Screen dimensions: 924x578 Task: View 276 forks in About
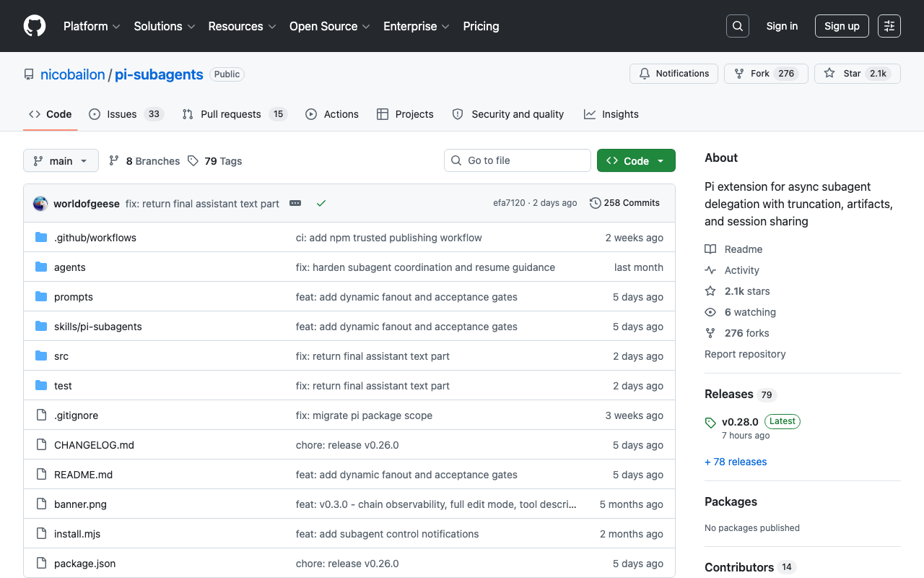click(737, 333)
